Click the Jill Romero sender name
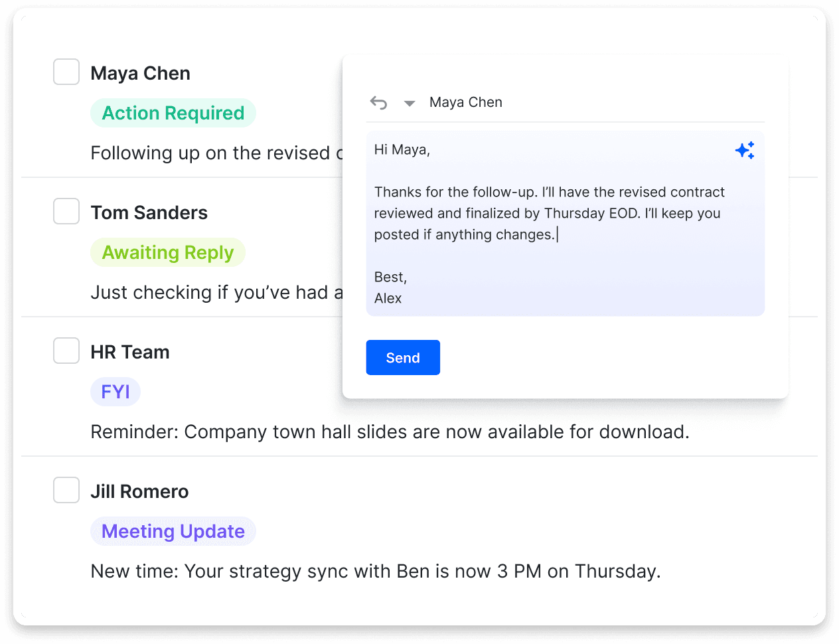839x644 pixels. point(139,492)
